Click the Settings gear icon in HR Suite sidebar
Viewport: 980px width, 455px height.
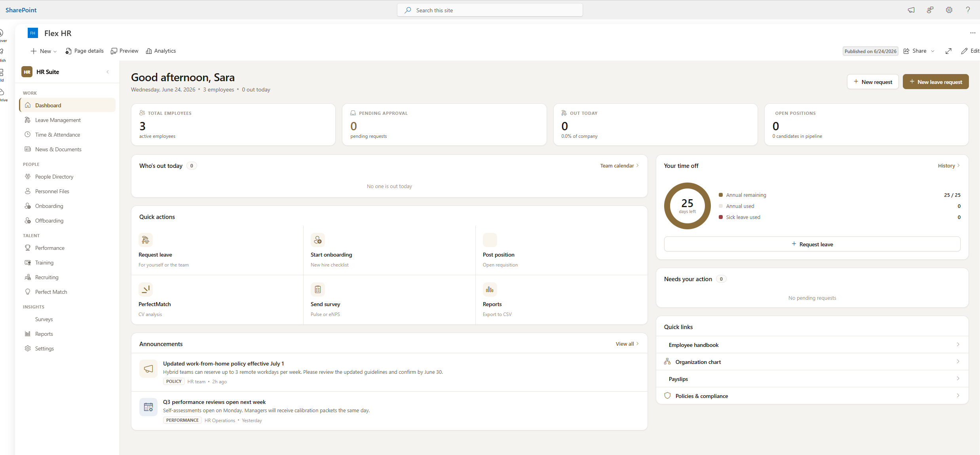pyautogui.click(x=28, y=348)
